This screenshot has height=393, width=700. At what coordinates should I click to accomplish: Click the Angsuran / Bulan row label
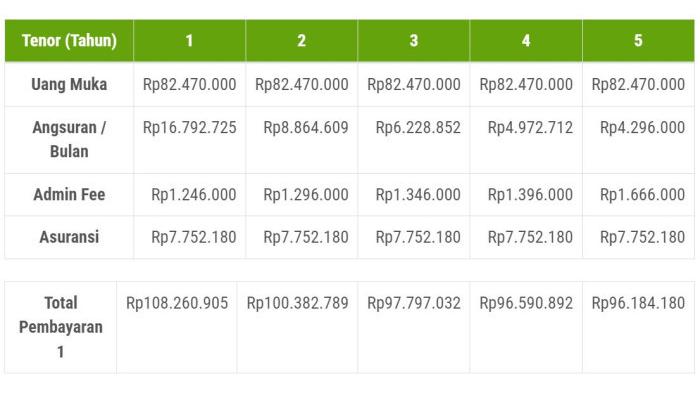[x=69, y=140]
